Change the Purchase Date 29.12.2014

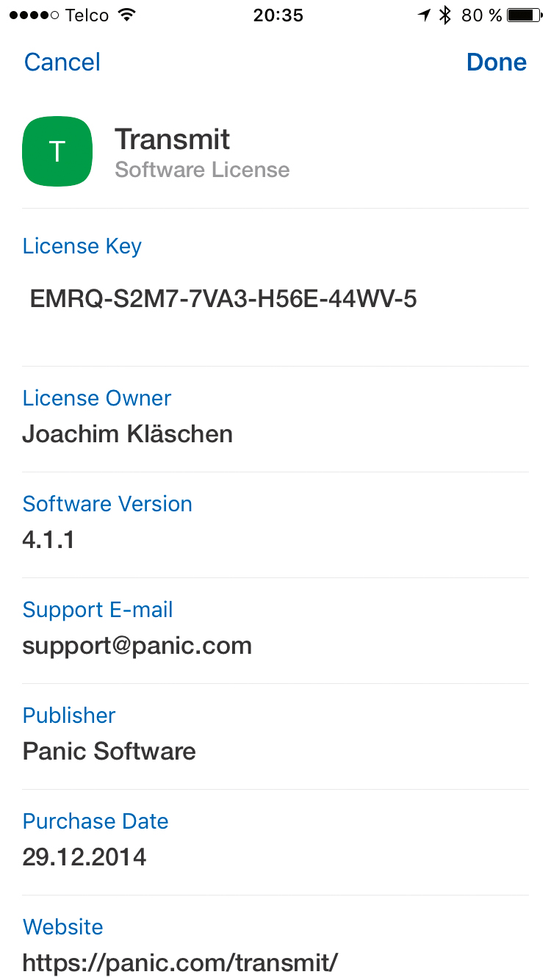(x=84, y=857)
